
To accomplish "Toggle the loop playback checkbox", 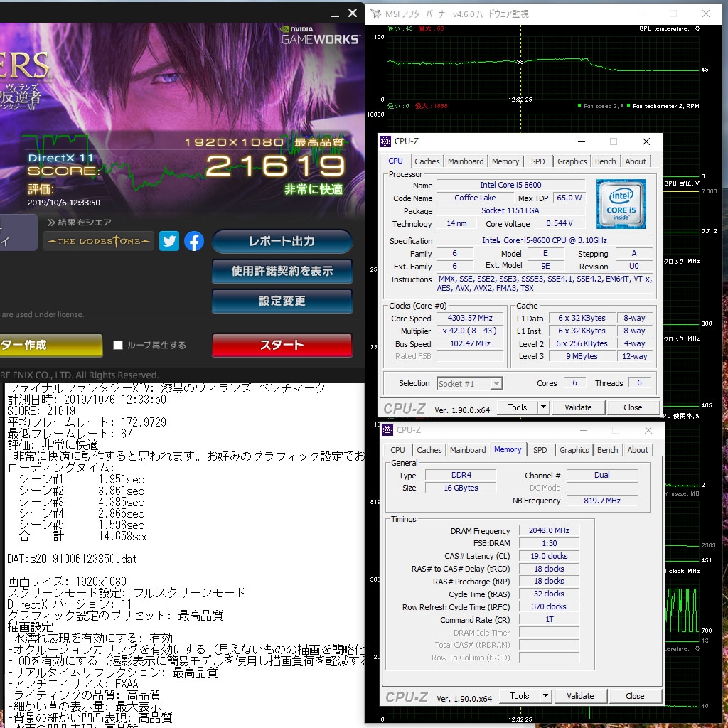I will (118, 345).
